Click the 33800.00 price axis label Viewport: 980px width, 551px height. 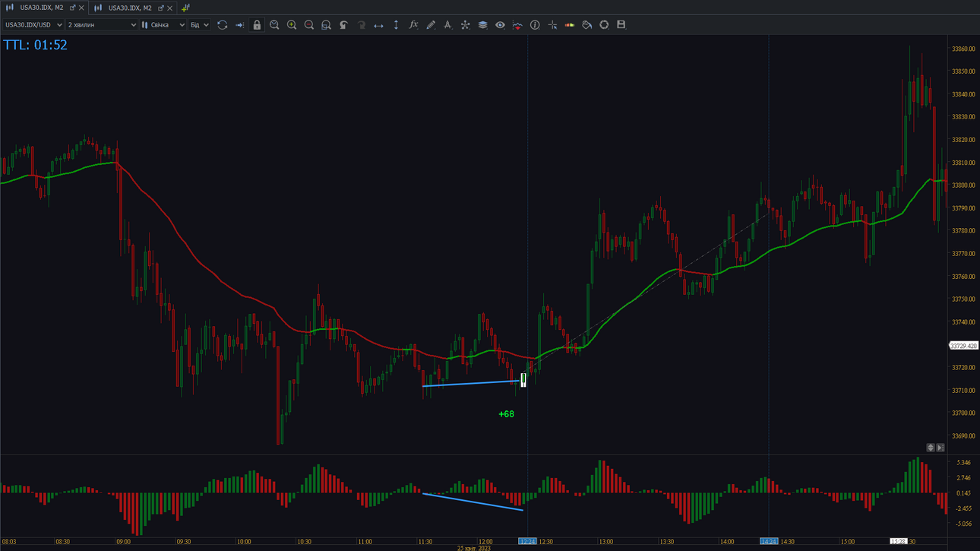(x=963, y=185)
